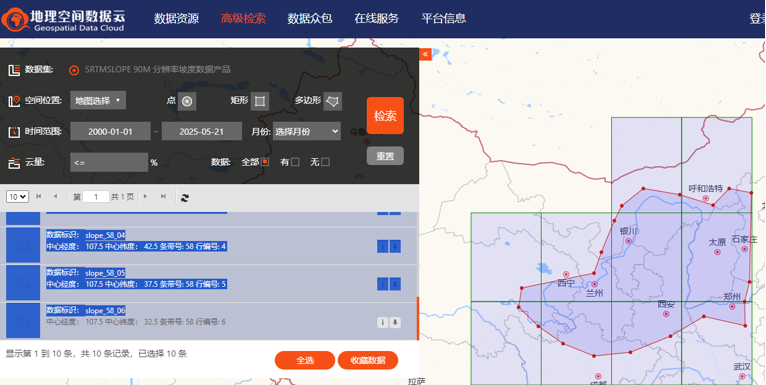
Task: Download slope_58_06 data
Action: point(395,322)
